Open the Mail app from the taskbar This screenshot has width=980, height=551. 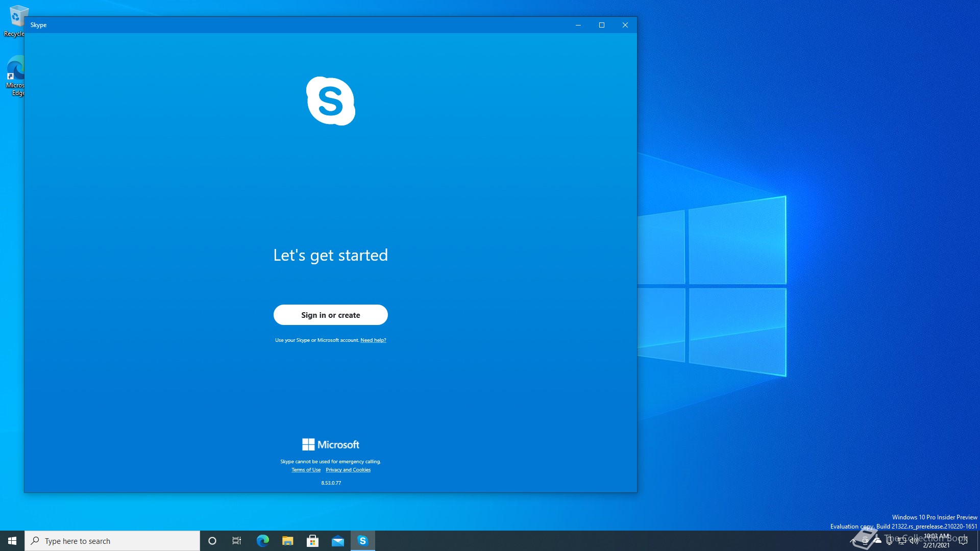coord(337,541)
